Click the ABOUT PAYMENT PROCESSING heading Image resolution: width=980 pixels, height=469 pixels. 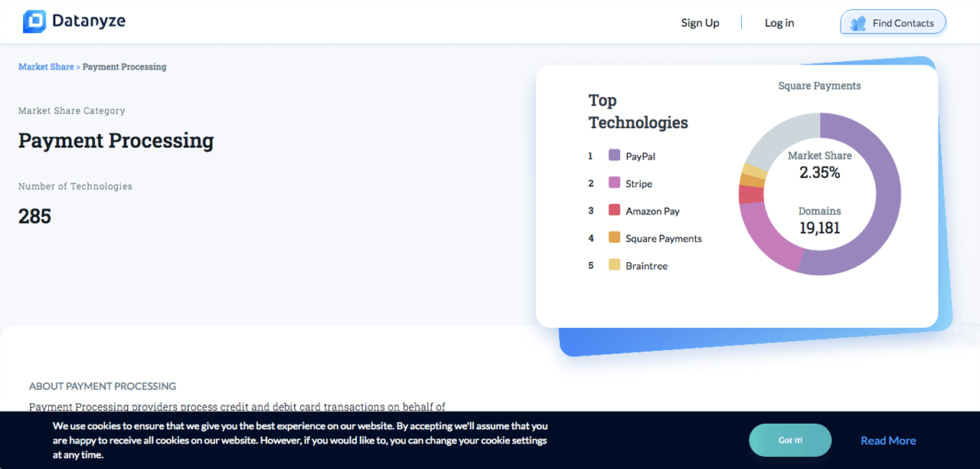point(103,386)
